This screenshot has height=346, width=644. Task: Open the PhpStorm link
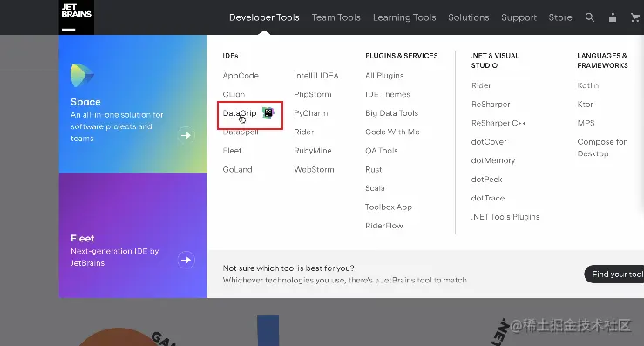point(313,94)
